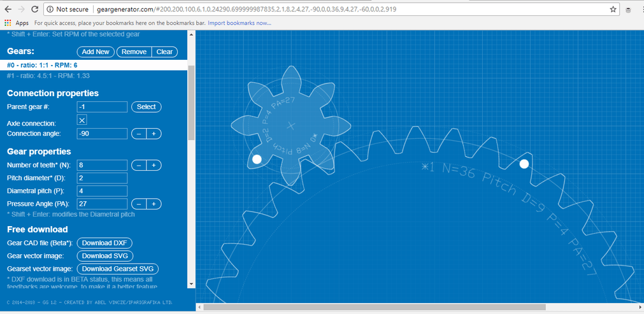Click the small 8-tooth gear #0
The width and height of the screenshot is (644, 314).
(x=290, y=125)
